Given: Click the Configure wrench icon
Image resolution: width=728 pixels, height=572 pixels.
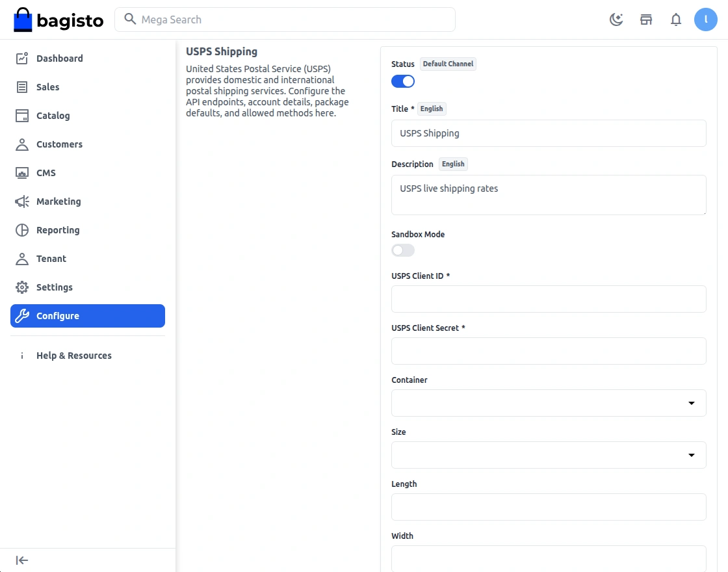Looking at the screenshot, I should [22, 316].
